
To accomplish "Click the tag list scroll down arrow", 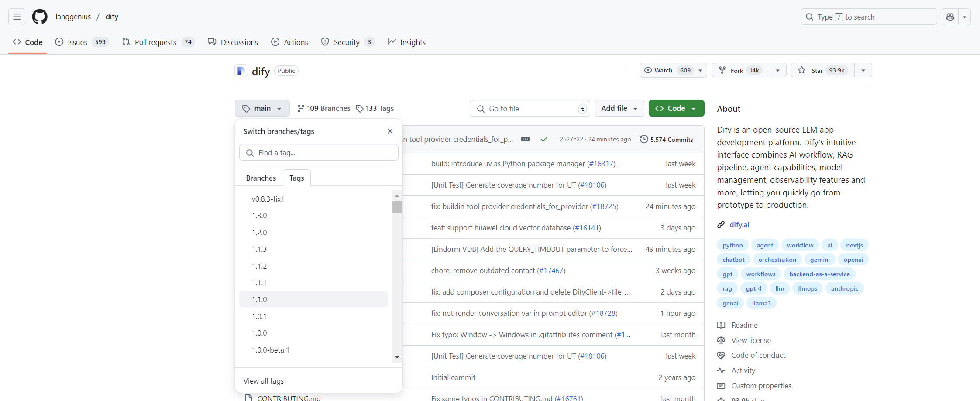I will point(397,357).
